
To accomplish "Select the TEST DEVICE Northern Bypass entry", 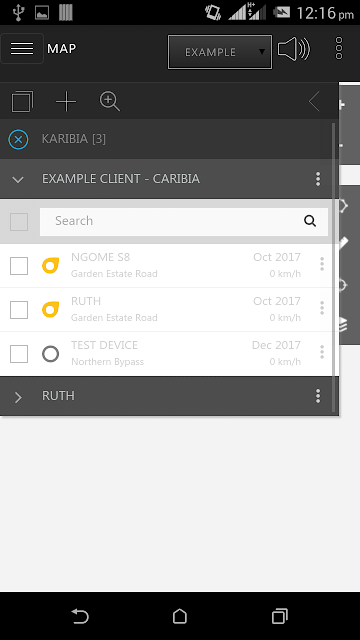I will tap(167, 353).
